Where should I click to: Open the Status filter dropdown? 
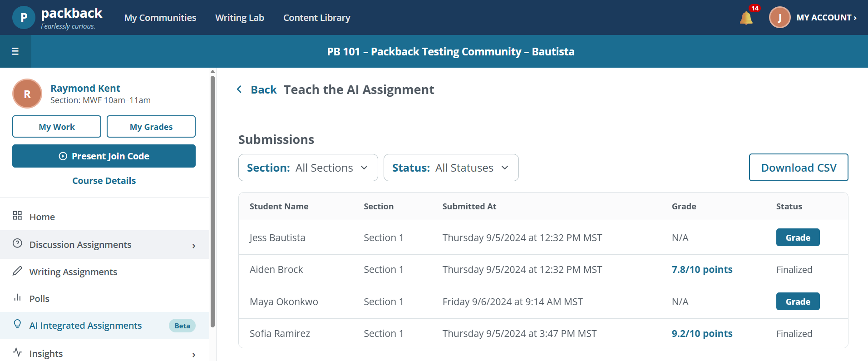click(x=451, y=168)
